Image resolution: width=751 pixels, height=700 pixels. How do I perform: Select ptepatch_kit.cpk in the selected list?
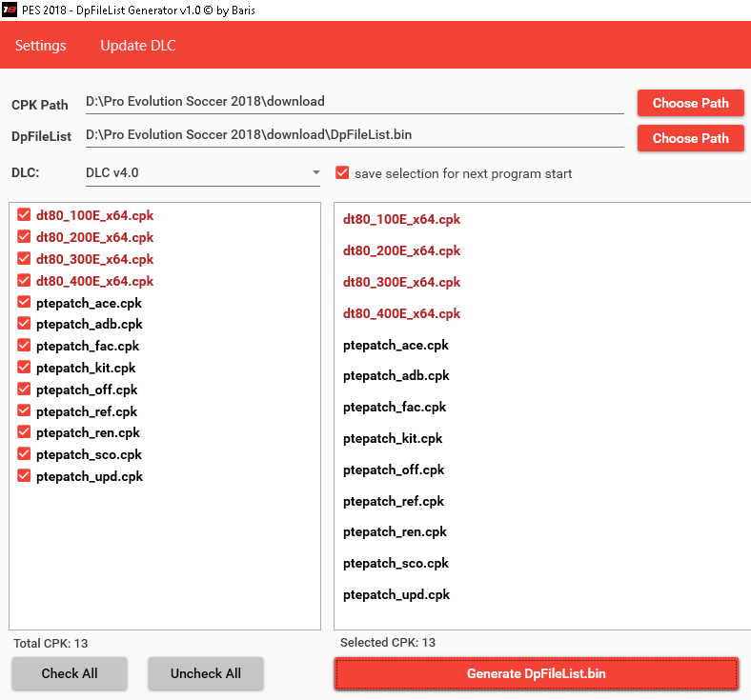(393, 439)
